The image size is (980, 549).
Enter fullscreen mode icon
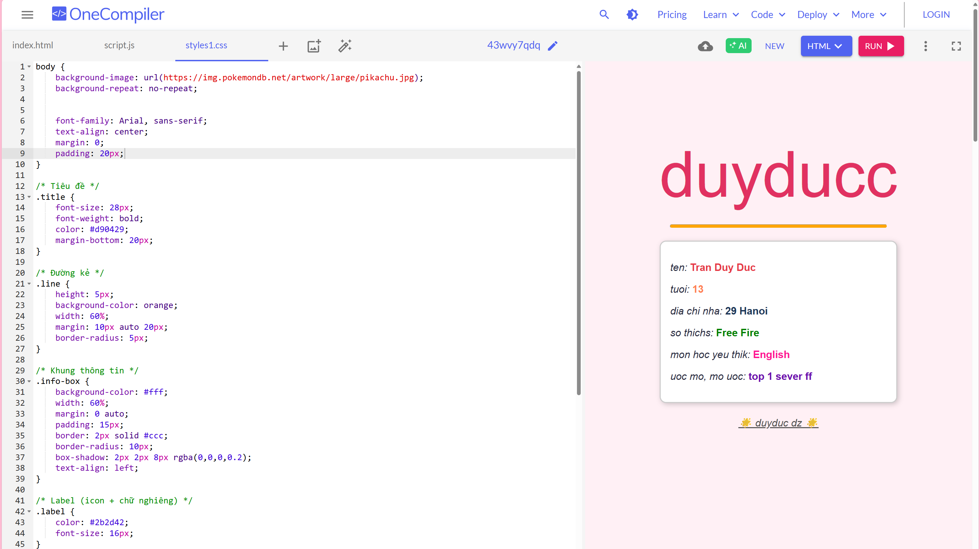(x=955, y=46)
